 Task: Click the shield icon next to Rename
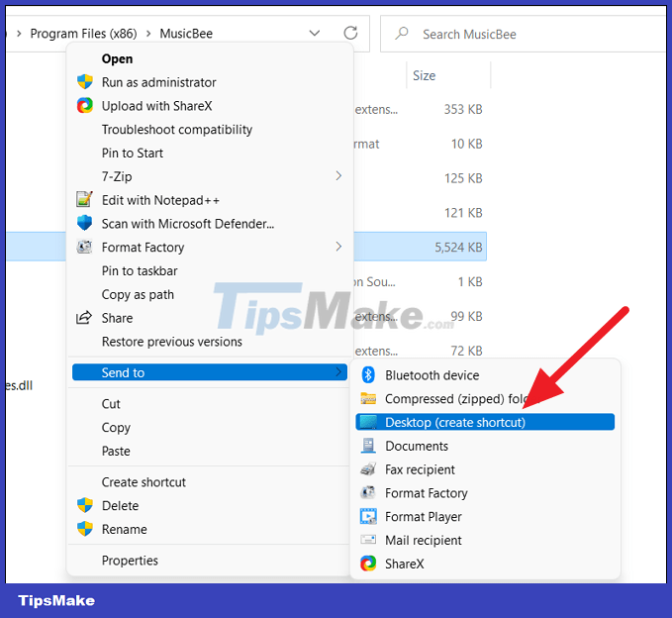(85, 529)
